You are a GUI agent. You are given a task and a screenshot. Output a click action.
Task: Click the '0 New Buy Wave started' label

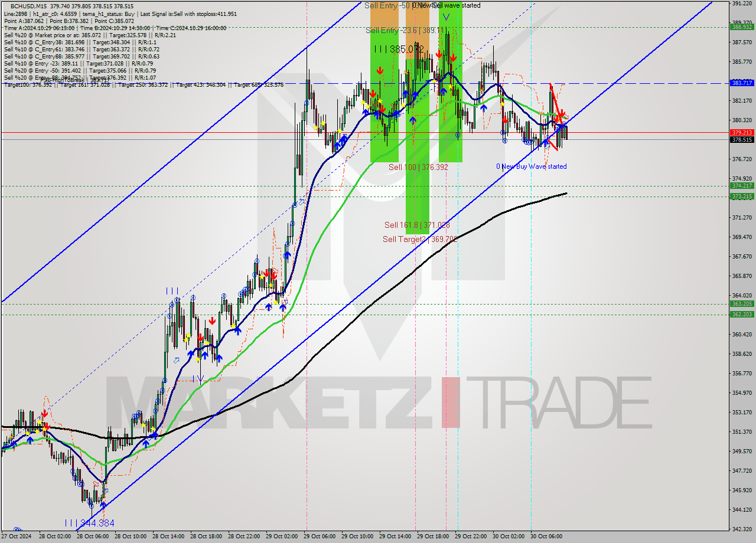[531, 166]
